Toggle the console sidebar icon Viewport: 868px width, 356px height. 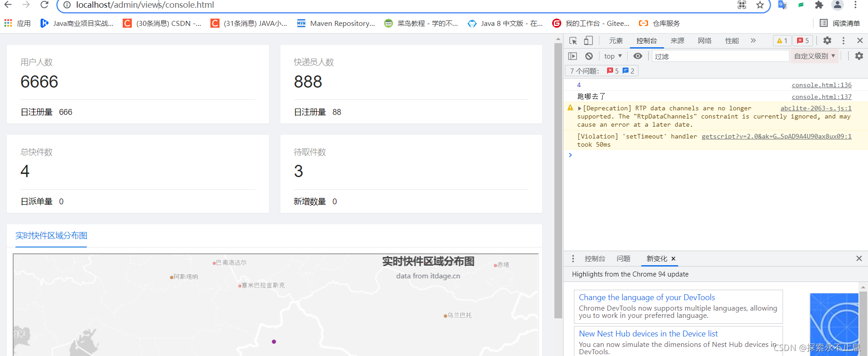pos(573,56)
